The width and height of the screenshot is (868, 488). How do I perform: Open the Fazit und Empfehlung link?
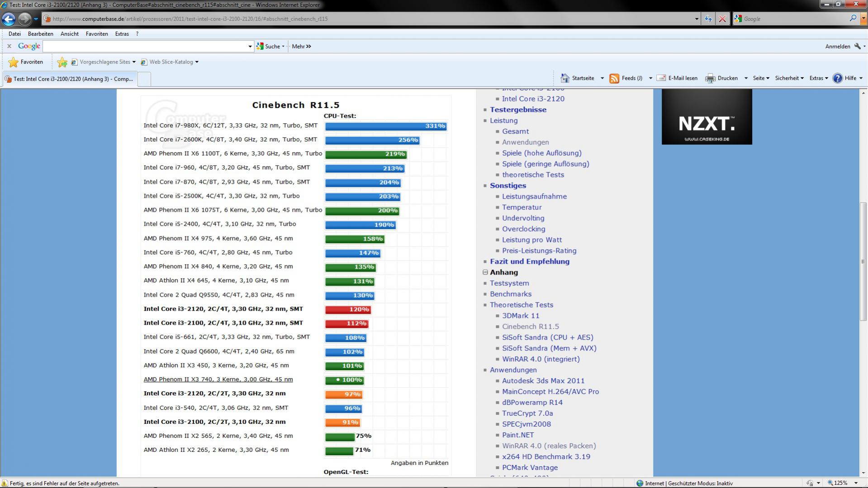(530, 261)
